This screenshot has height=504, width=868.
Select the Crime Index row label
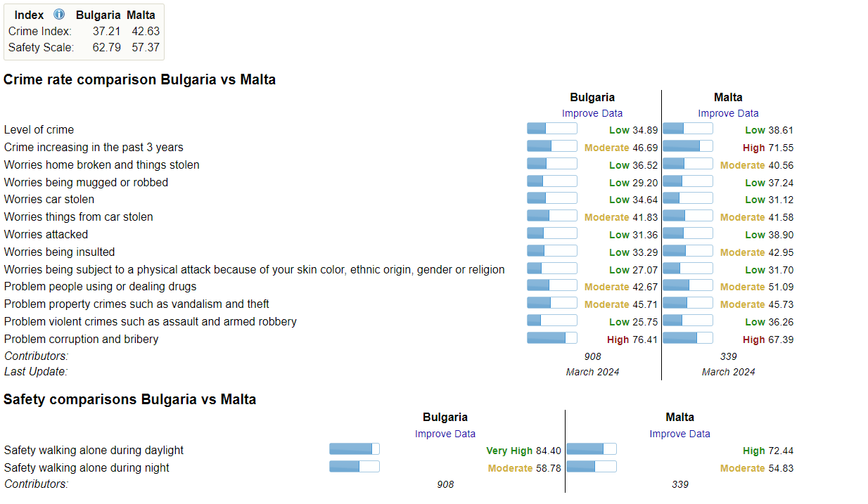tap(40, 31)
